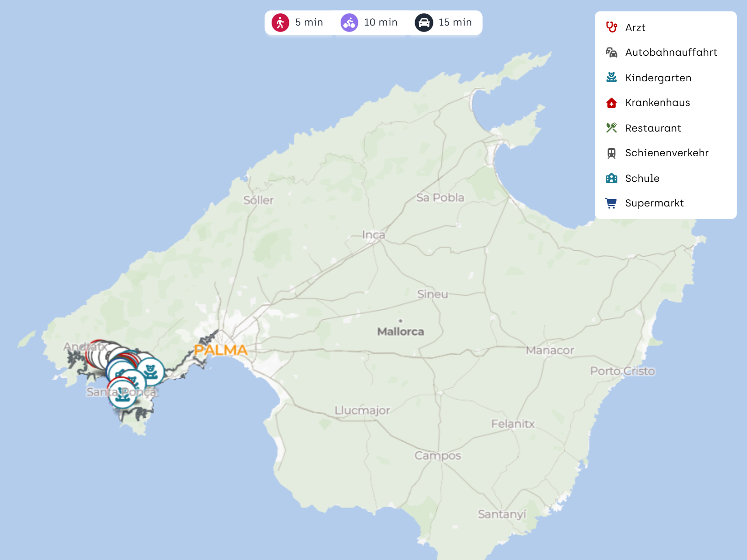
Task: Click the Schule building icon
Action: click(x=611, y=178)
